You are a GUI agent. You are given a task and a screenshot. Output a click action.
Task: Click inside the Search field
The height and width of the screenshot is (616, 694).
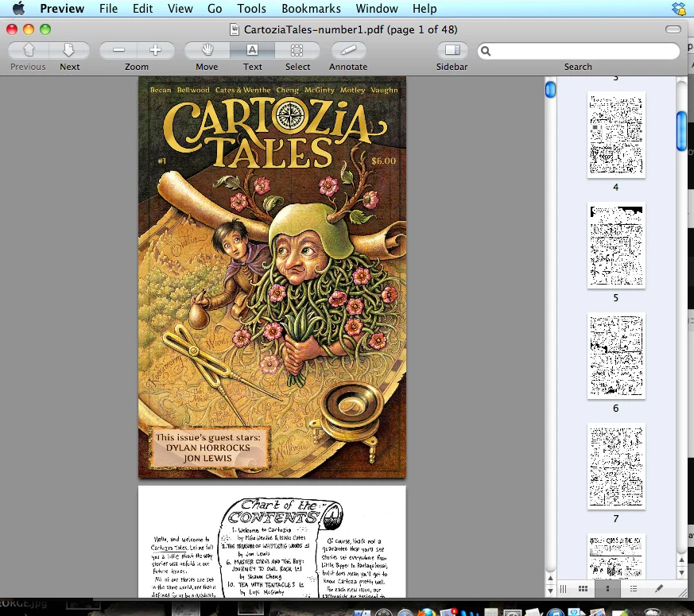[579, 51]
